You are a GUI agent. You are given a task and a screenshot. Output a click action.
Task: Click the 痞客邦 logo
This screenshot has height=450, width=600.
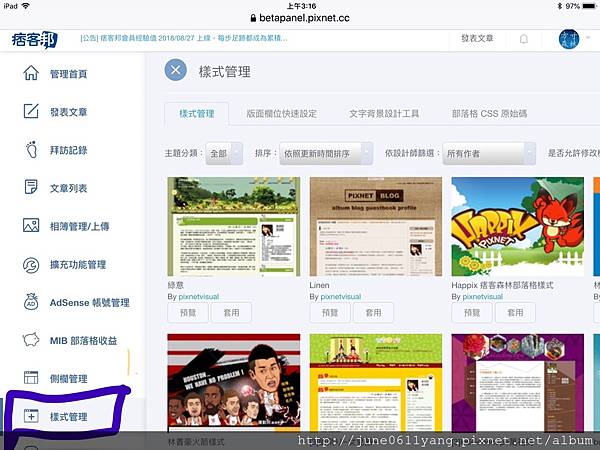(34, 39)
